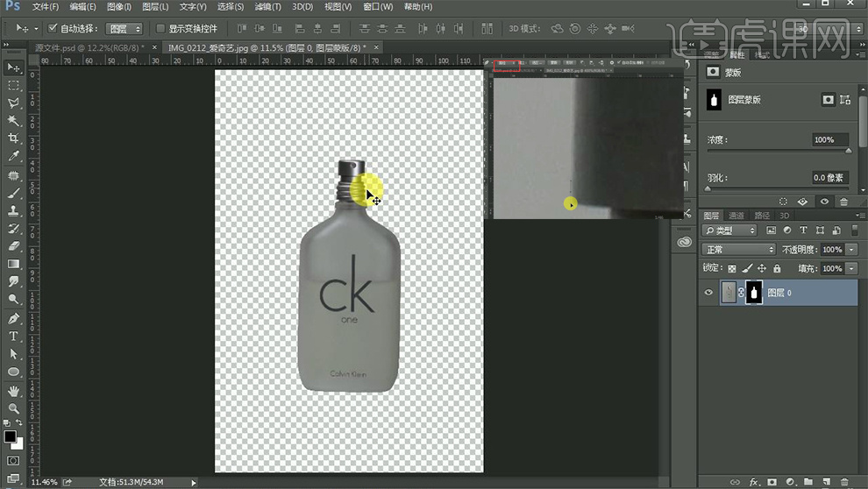868x489 pixels.
Task: Select the Brush tool
Action: pos(13,193)
